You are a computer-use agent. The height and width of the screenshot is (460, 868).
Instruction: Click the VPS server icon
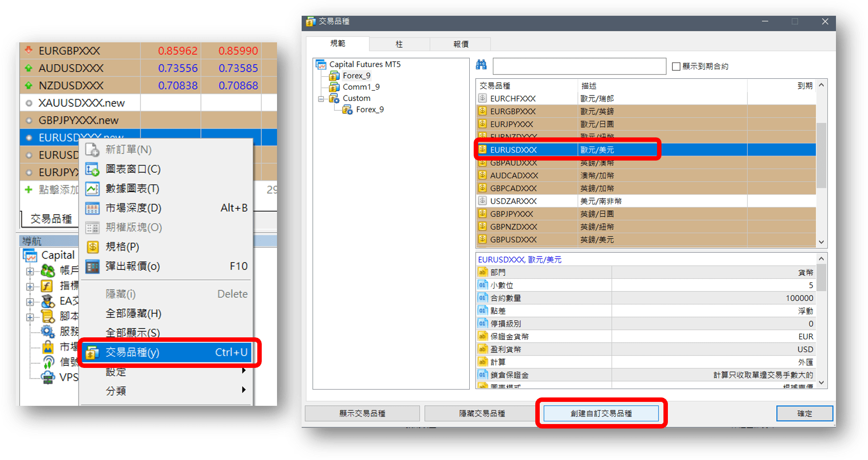pos(48,377)
